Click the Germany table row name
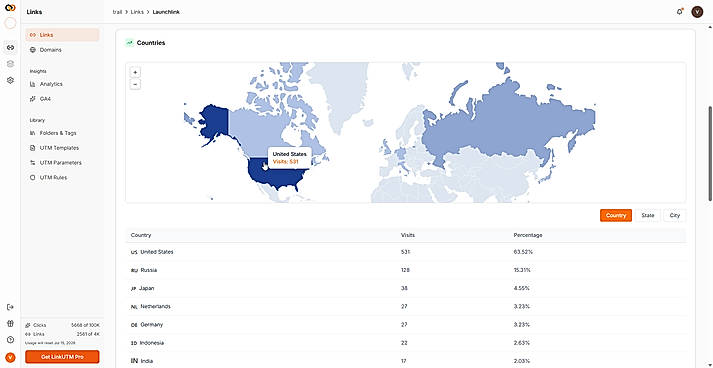Viewport: 713px width, 368px height. point(151,325)
